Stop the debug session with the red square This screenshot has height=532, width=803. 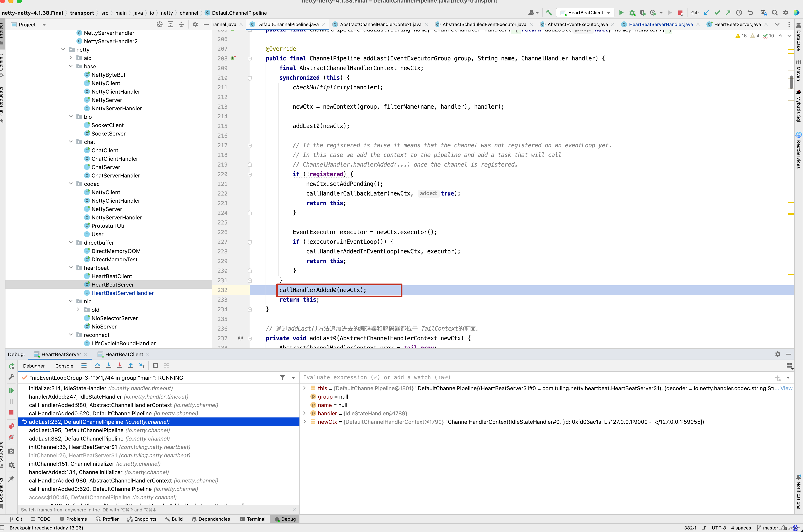[x=11, y=412]
